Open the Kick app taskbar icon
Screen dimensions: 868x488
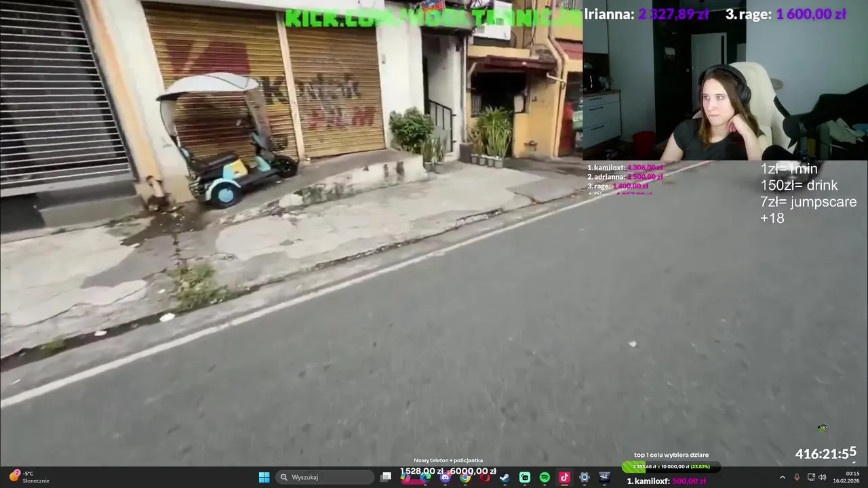[x=525, y=477]
